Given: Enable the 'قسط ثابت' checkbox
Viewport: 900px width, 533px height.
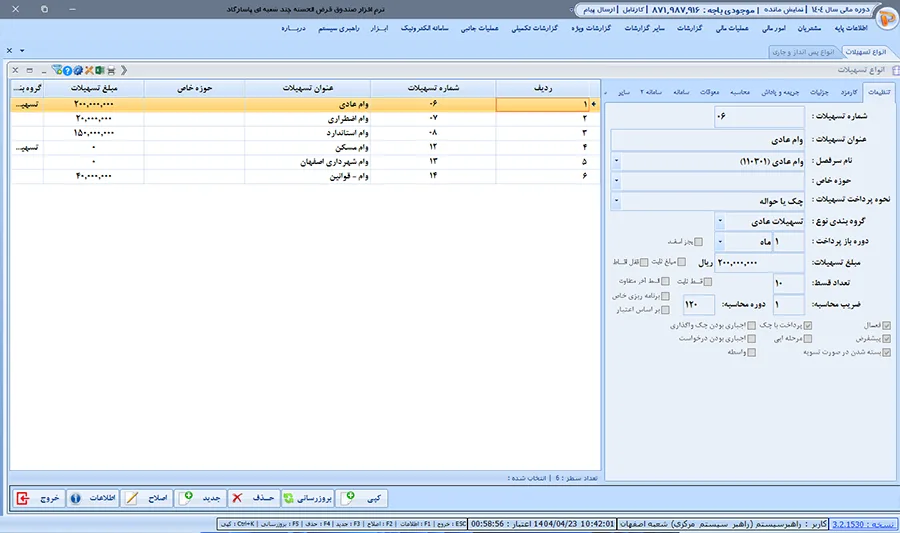Looking at the screenshot, I should click(x=708, y=282).
